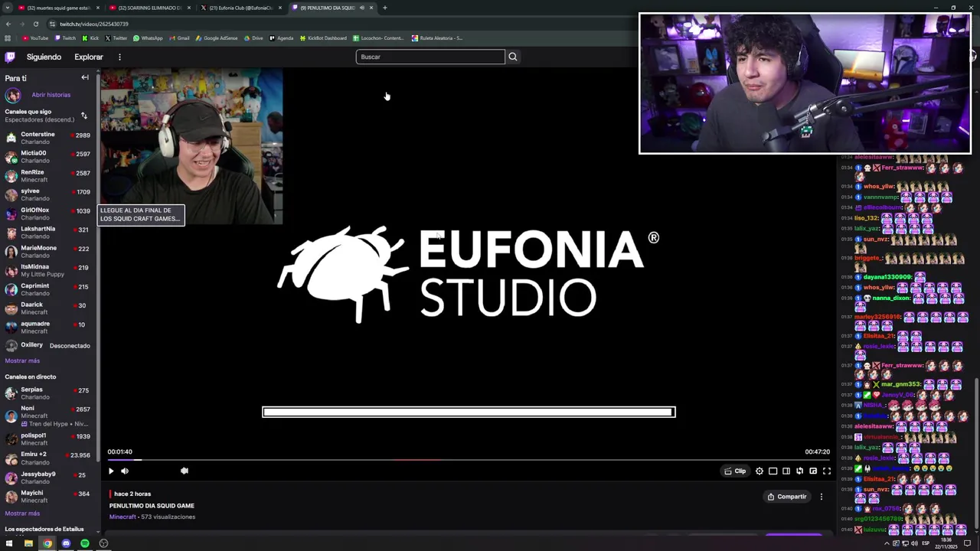Open ItsMidnaa channel
The image size is (980, 551).
point(47,270)
